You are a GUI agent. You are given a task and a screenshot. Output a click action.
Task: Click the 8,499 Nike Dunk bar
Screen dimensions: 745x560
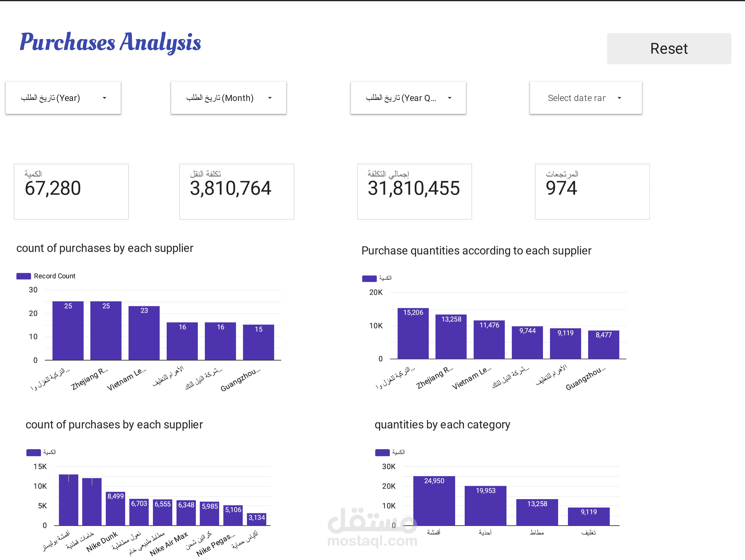point(116,508)
